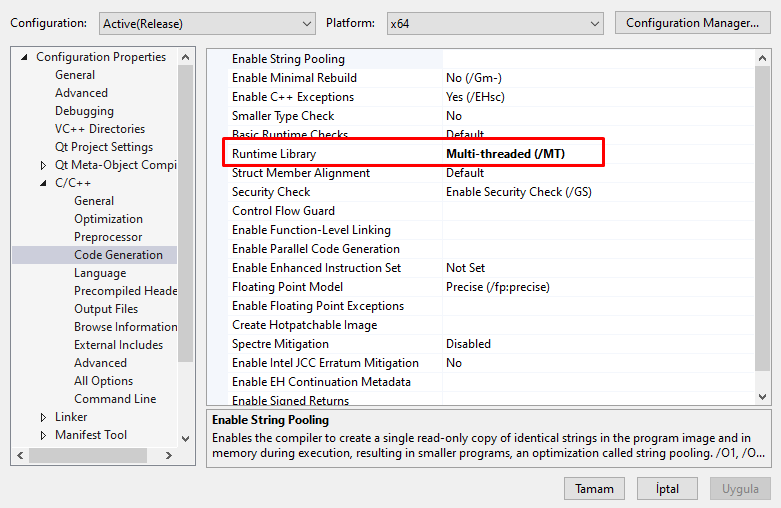Image resolution: width=781 pixels, height=508 pixels.
Task: Click the No (/Gm-) value
Action: 474,78
